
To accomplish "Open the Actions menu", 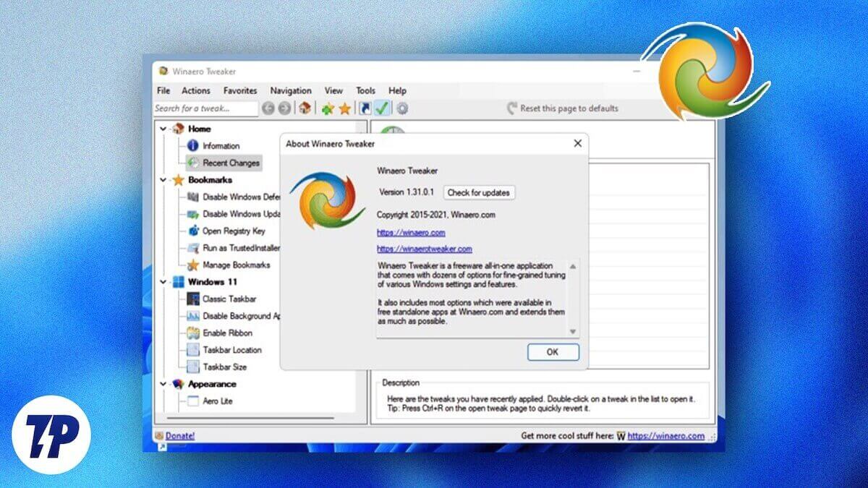I will click(x=196, y=90).
